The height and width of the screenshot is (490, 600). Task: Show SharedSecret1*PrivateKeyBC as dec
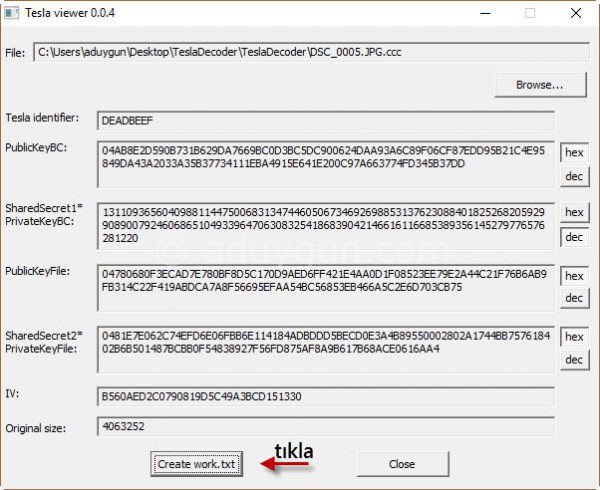pos(574,237)
